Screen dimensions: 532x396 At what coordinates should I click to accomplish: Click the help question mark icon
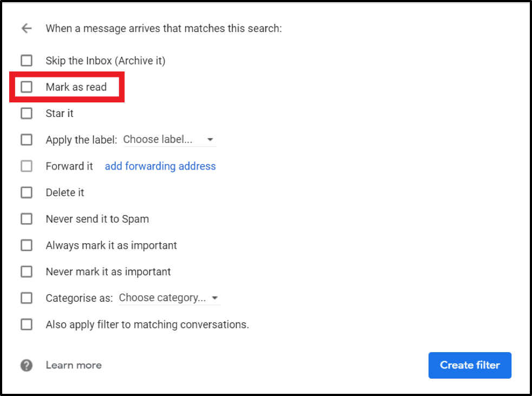click(x=27, y=365)
